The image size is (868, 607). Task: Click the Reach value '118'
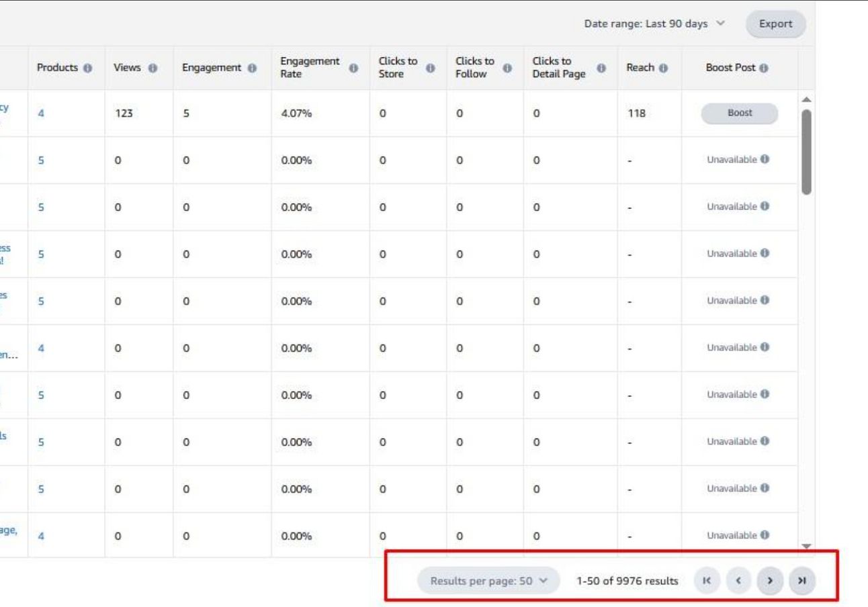636,113
